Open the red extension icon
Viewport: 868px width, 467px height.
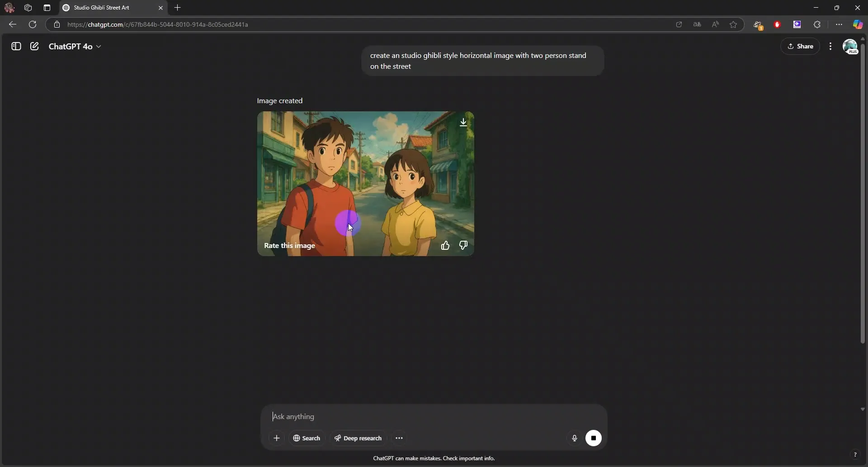click(778, 24)
